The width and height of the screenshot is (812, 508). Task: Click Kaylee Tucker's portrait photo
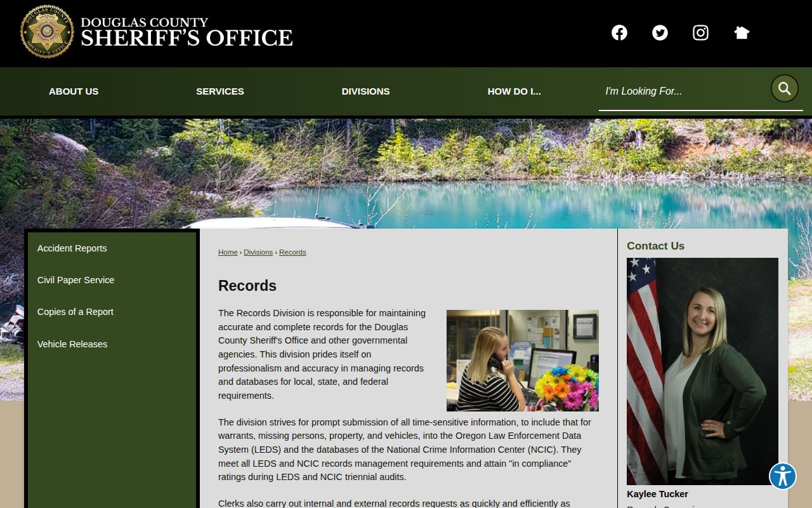(702, 371)
